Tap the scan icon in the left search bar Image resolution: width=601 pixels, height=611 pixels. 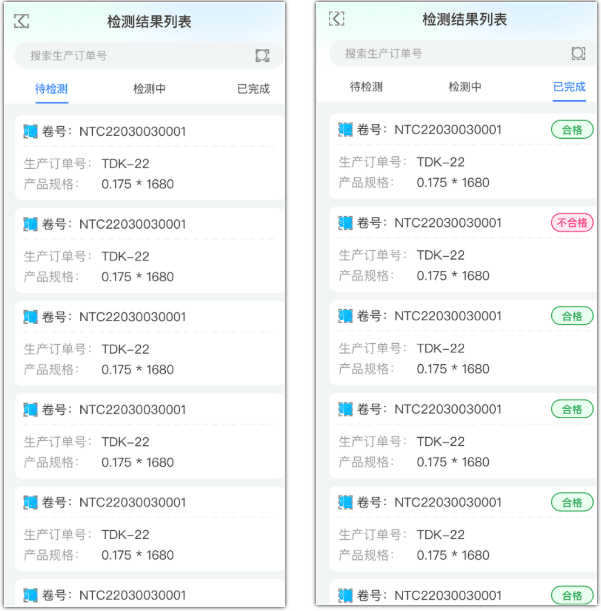(x=262, y=56)
